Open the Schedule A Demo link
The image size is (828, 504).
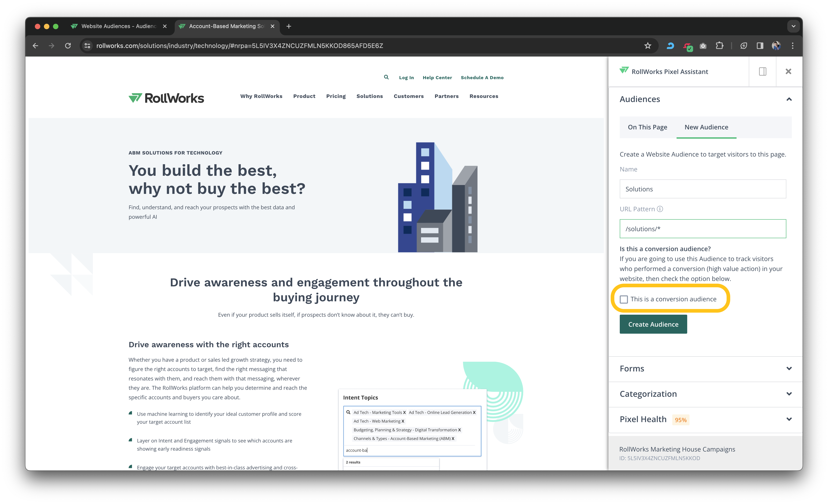[482, 78]
